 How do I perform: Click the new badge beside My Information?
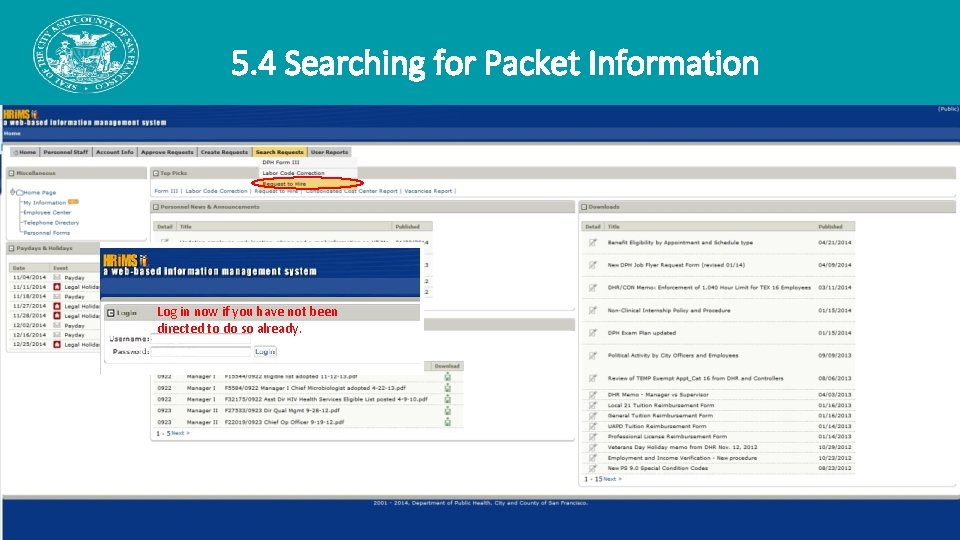pyautogui.click(x=73, y=201)
